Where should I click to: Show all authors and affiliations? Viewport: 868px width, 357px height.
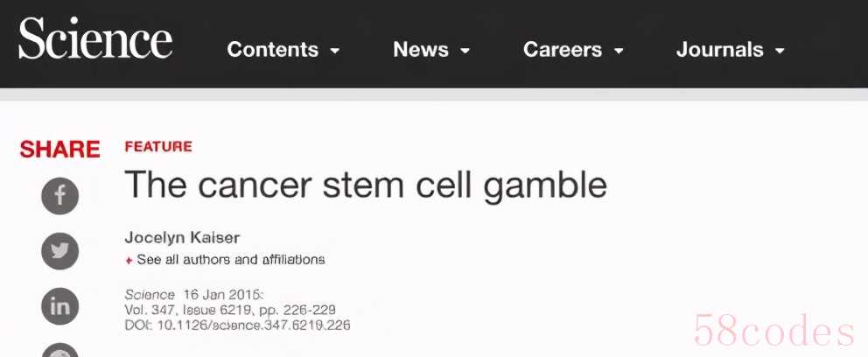231,260
